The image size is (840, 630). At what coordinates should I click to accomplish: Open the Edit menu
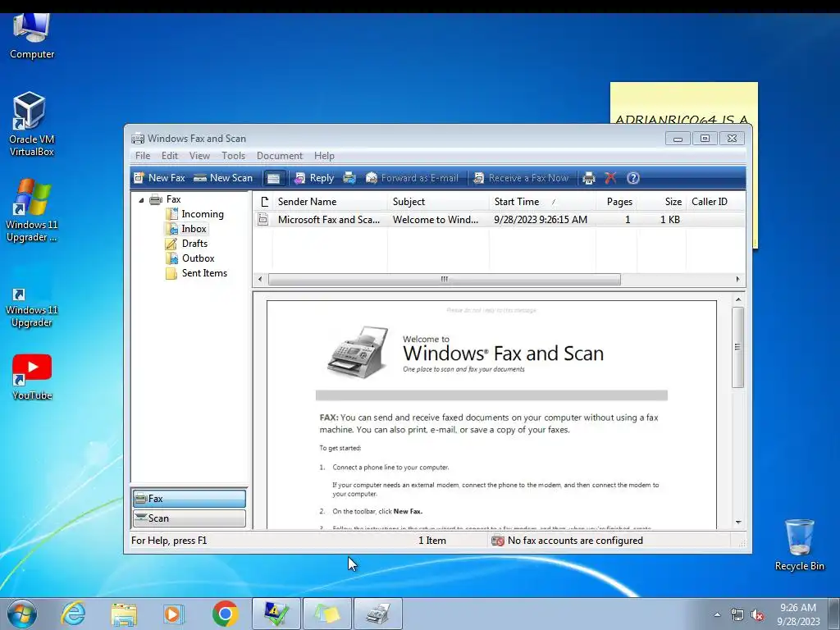(x=169, y=156)
